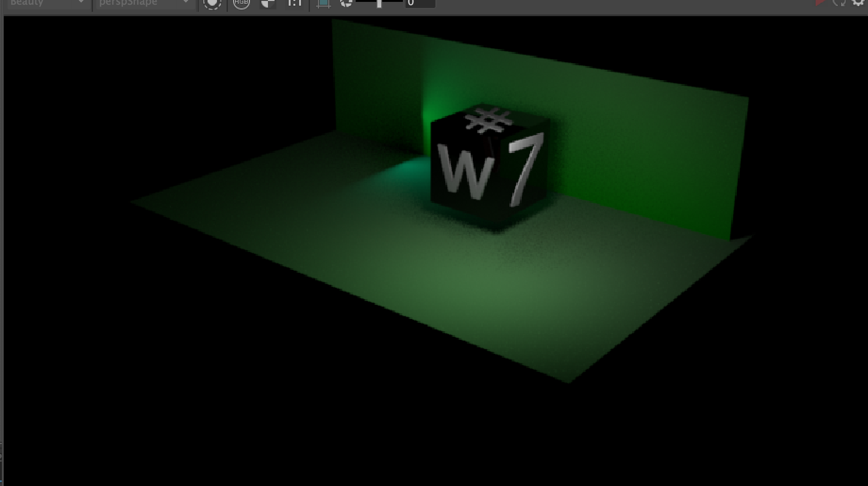868x486 pixels.
Task: Click the refresh render icon
Action: (x=840, y=2)
